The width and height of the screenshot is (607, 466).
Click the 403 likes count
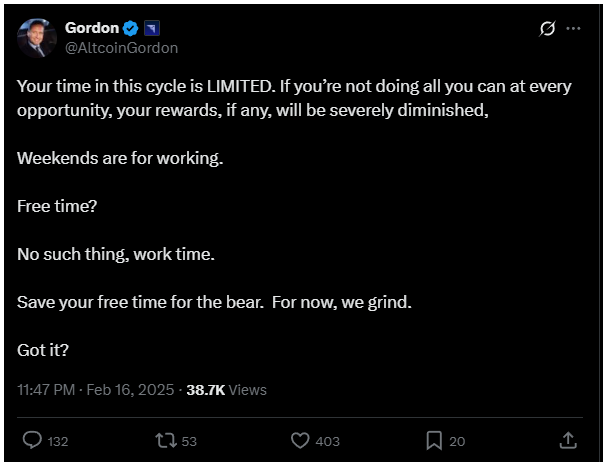pyautogui.click(x=327, y=441)
